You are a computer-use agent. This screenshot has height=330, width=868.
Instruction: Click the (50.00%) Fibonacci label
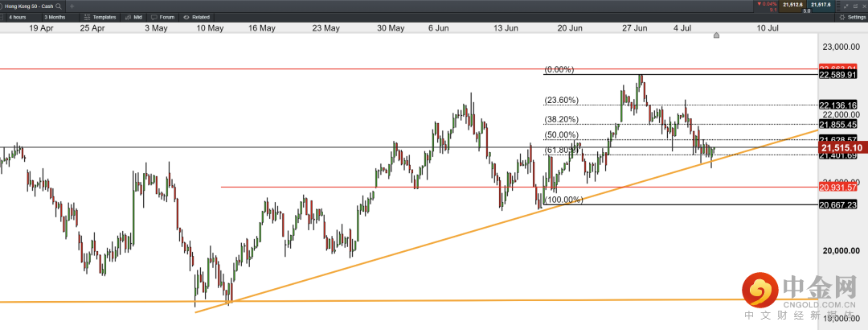click(561, 134)
